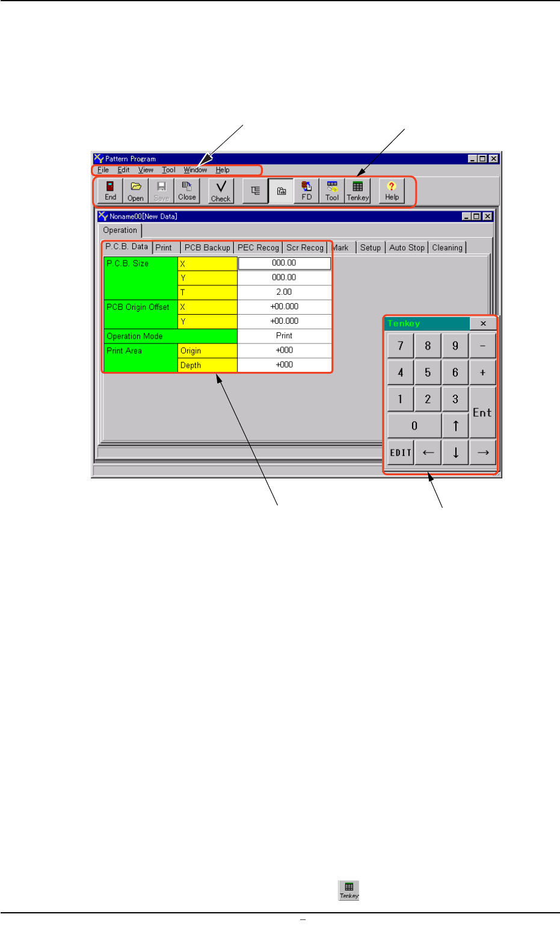Click Print Area Depth value +000

click(285, 365)
